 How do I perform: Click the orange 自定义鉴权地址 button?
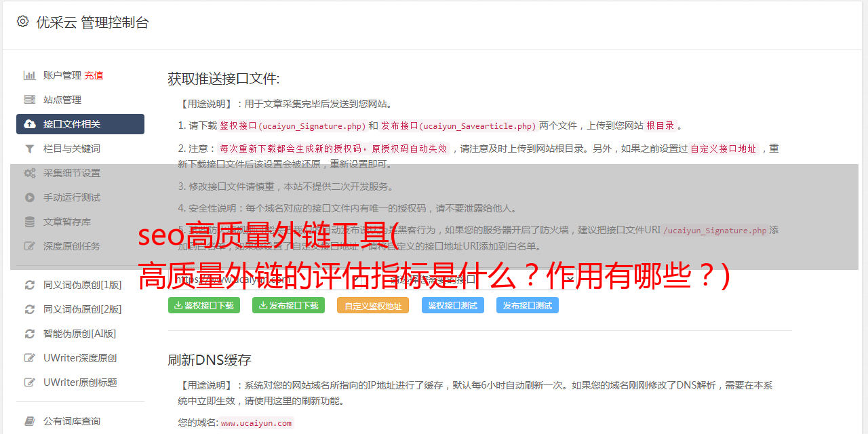(x=373, y=305)
